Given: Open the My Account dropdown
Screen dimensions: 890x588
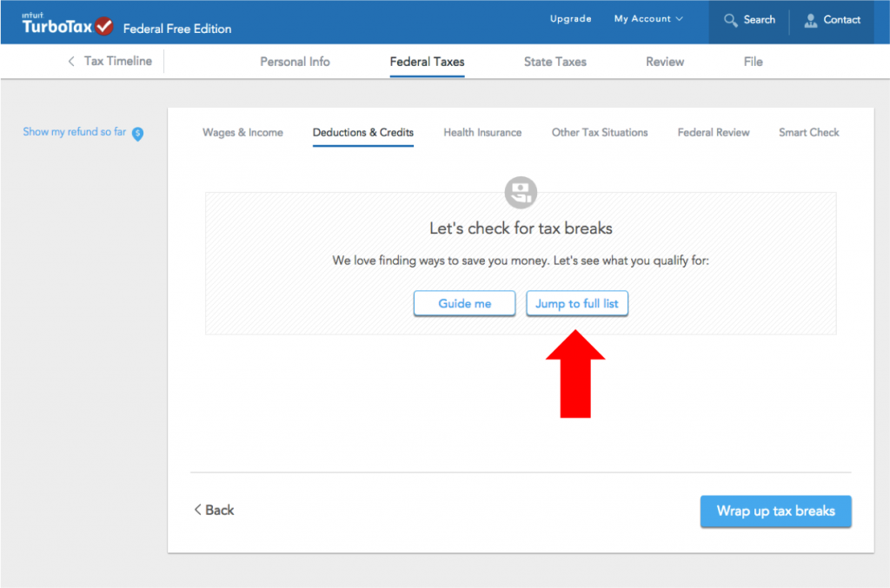Looking at the screenshot, I should pos(648,19).
